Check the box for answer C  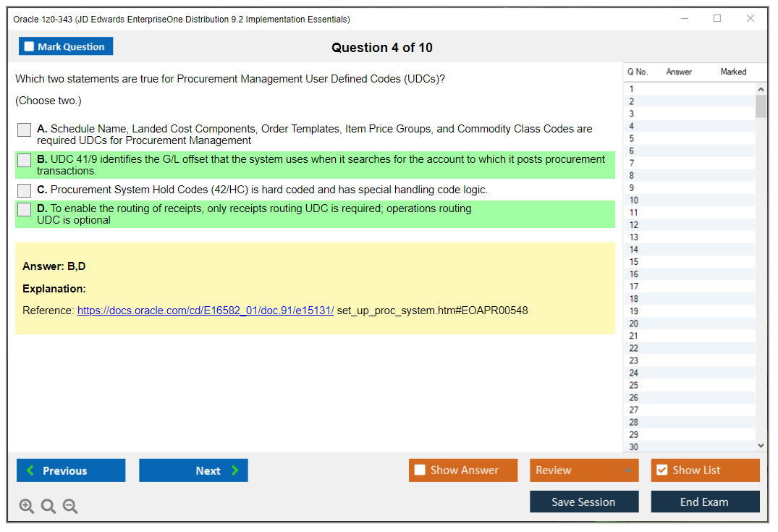[x=25, y=190]
